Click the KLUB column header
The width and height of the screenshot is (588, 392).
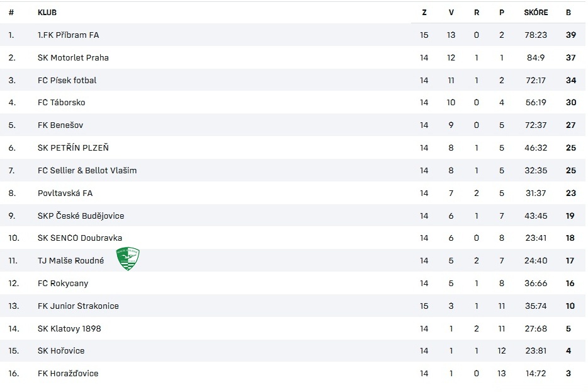tap(47, 13)
